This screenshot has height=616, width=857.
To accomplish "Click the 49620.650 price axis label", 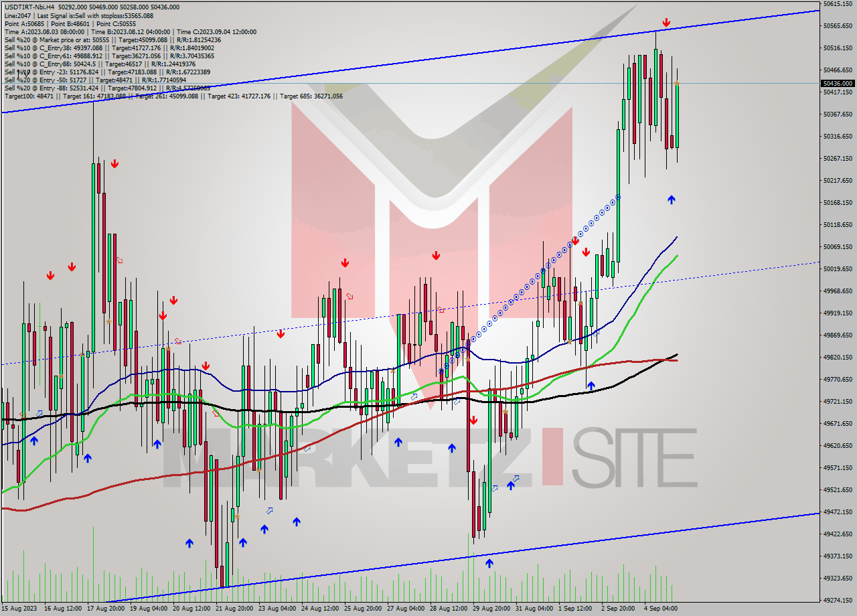I will (838, 446).
